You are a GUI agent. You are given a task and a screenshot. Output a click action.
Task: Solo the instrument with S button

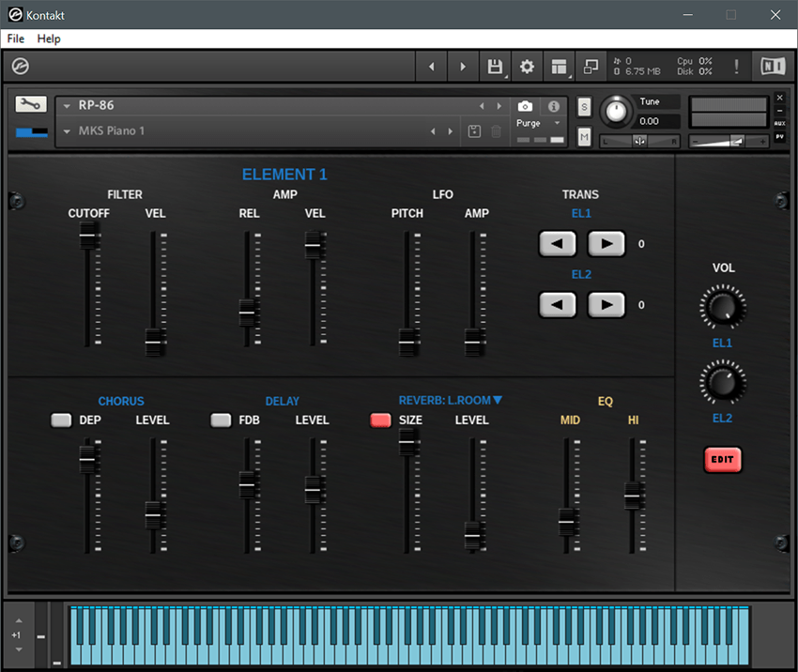pos(584,107)
